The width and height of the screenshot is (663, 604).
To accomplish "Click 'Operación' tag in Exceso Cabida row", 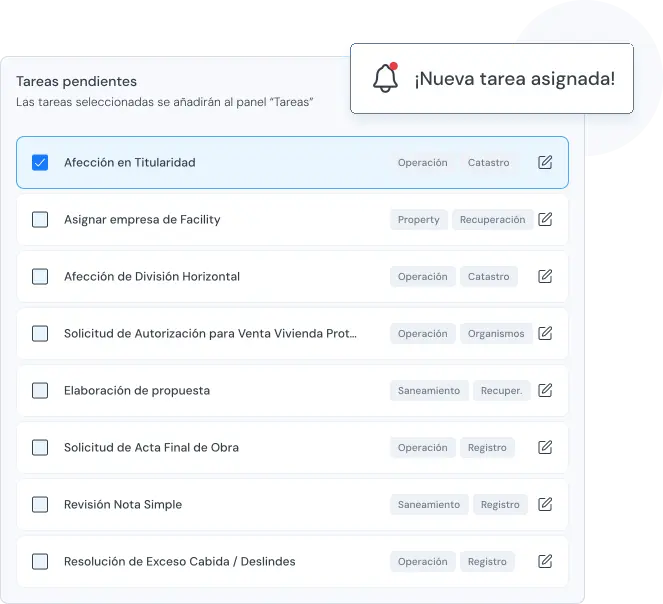I will pos(422,562).
